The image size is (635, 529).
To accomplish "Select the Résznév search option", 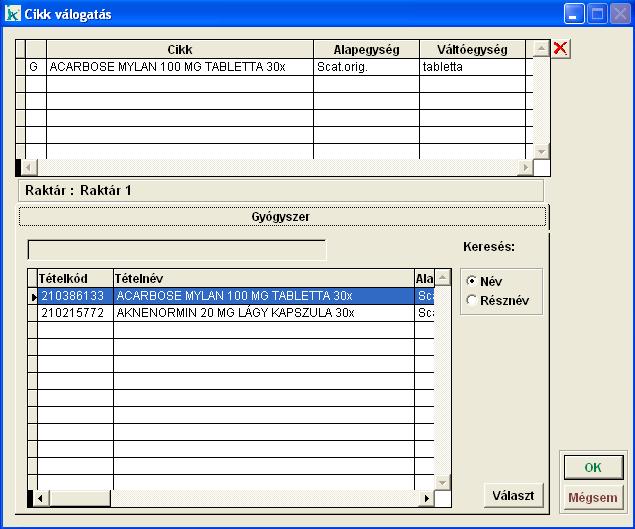I will pyautogui.click(x=472, y=300).
